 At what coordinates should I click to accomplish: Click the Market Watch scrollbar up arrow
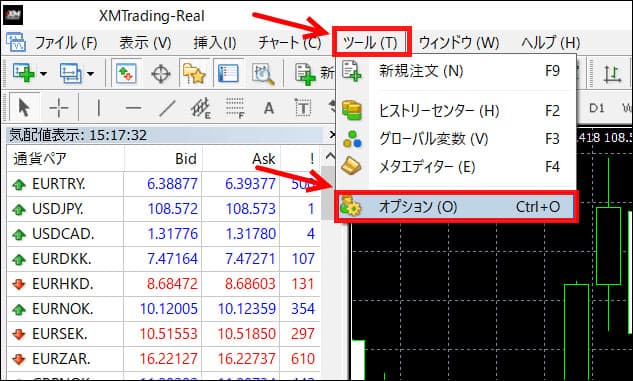click(x=330, y=157)
